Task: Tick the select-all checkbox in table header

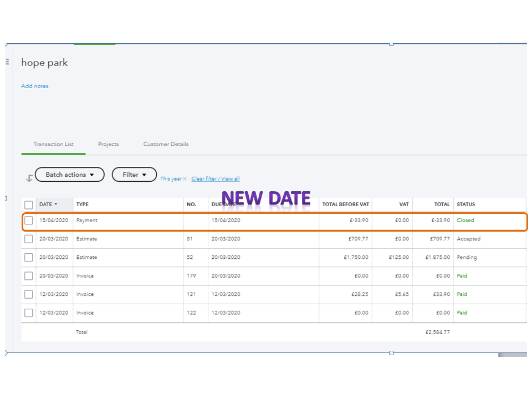Action: [29, 205]
